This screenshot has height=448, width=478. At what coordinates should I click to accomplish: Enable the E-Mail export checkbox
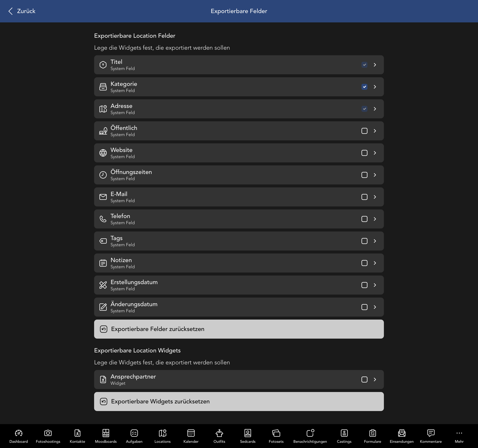coord(364,197)
